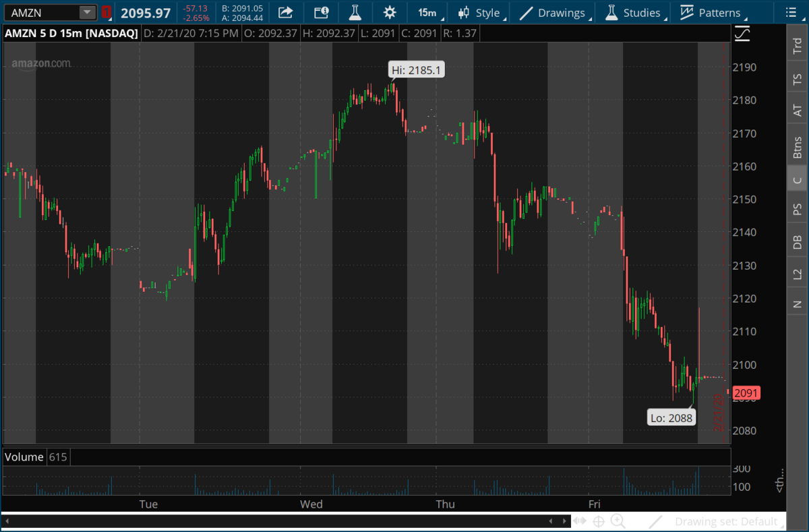
Task: Click the 2190 price axis label
Action: coord(745,67)
